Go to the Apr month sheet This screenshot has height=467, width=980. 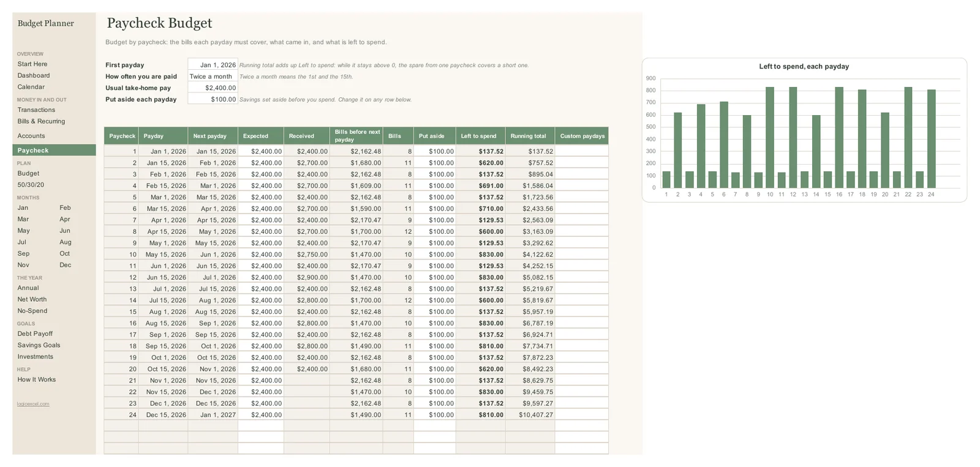point(65,219)
